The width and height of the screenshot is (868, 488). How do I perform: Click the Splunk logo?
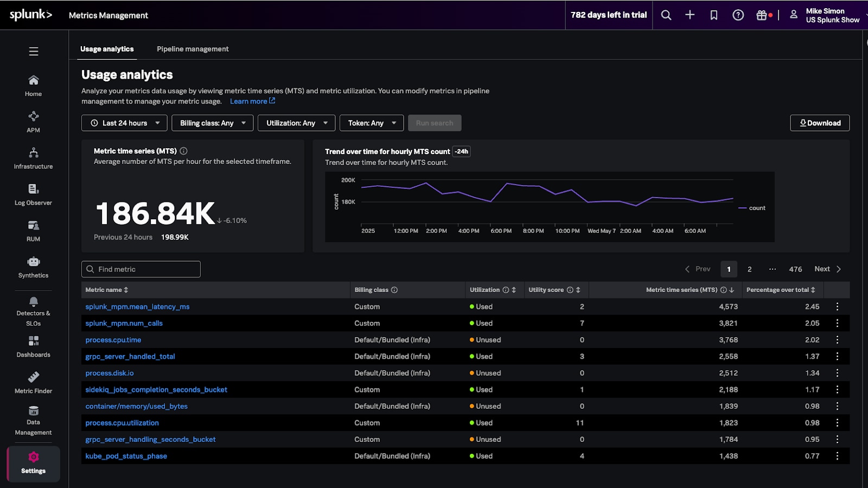[30, 15]
